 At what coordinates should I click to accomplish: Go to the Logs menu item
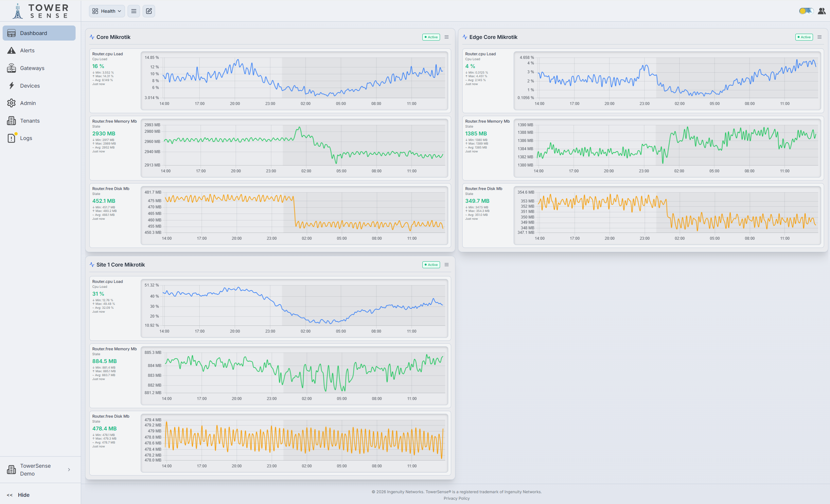click(39, 138)
